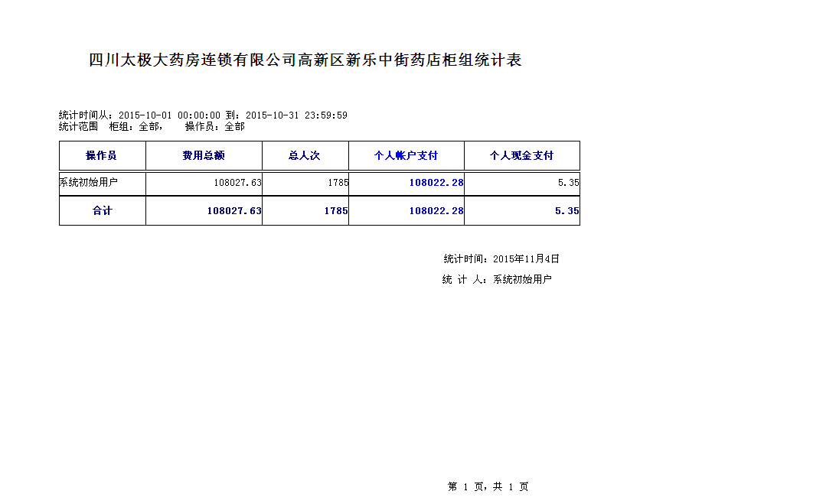Screen dimensions: 813x504
Task: Click the 总人次 column header
Action: 305,155
